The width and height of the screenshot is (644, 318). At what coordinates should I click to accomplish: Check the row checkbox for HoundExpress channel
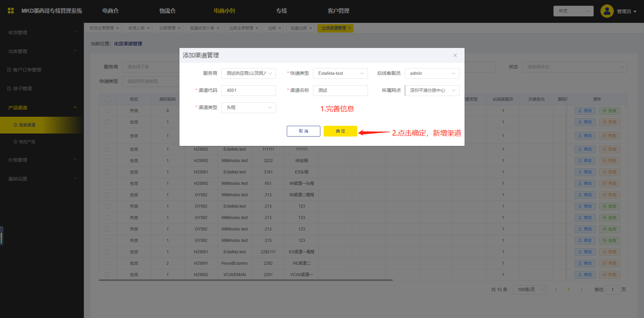point(107,263)
